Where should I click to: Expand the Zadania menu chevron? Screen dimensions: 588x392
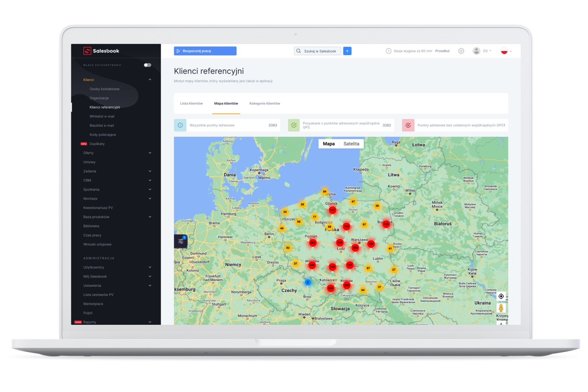(150, 171)
